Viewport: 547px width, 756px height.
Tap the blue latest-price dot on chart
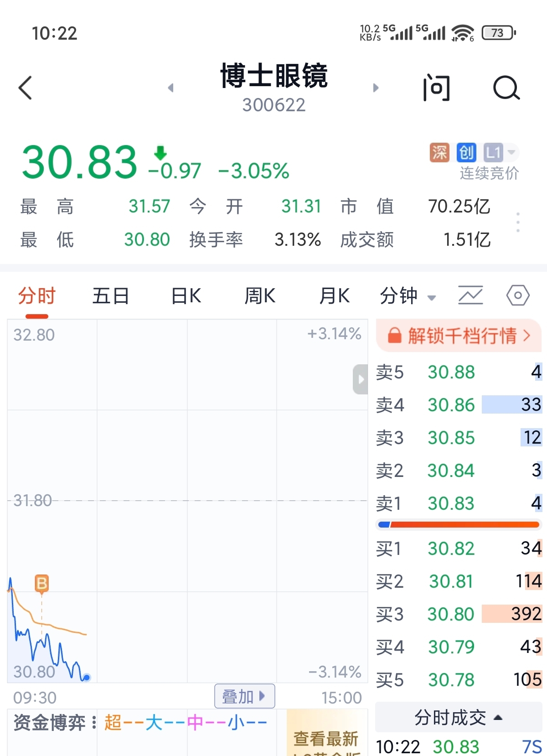87,678
